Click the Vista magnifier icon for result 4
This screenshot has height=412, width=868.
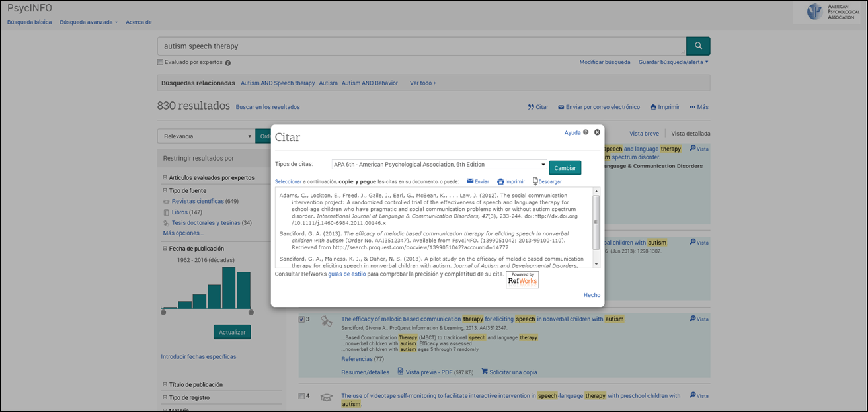click(693, 395)
